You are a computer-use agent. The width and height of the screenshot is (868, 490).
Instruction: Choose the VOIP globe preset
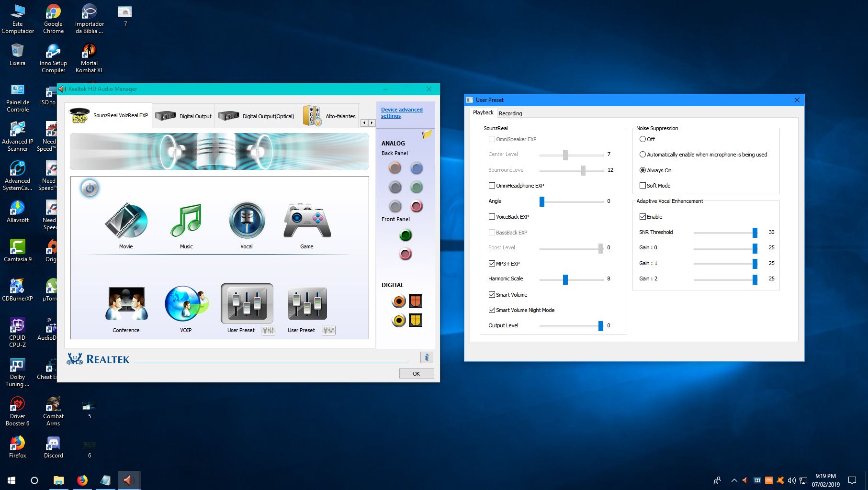point(186,304)
